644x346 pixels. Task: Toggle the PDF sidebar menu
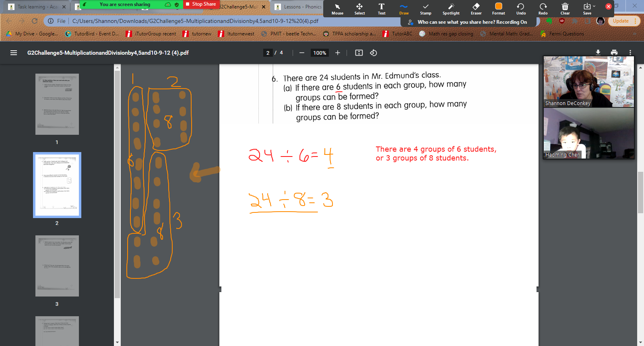coord(14,53)
